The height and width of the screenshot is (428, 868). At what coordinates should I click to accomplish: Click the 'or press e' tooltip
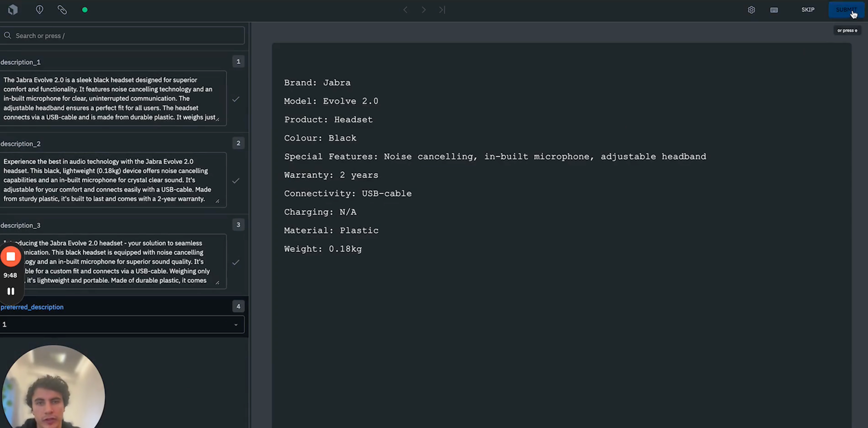tap(847, 30)
